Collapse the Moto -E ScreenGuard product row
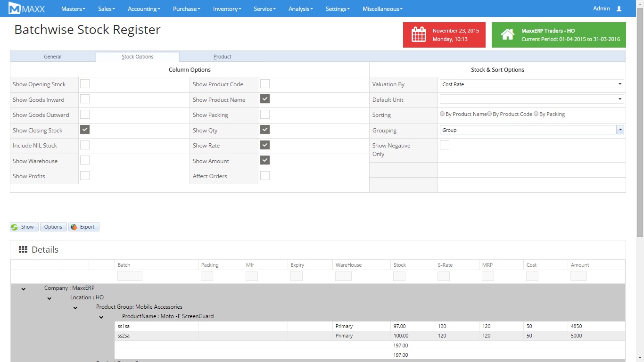The width and height of the screenshot is (644, 362). [x=101, y=317]
